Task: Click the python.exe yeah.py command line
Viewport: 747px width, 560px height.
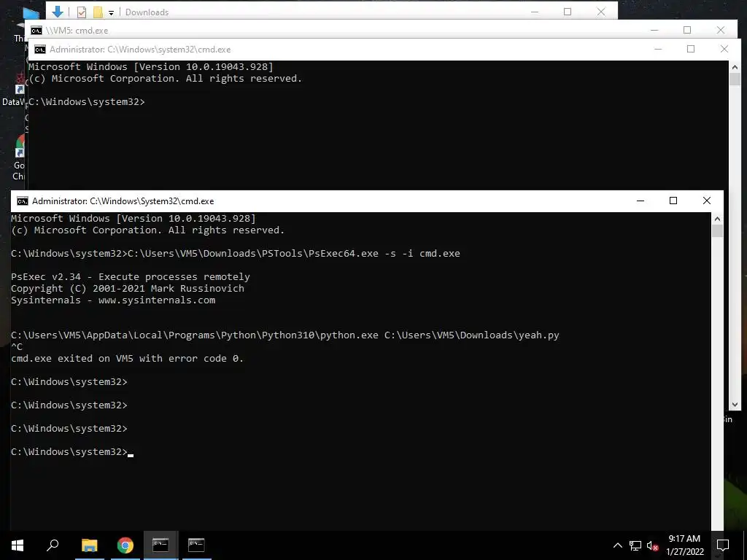Action: coord(285,335)
